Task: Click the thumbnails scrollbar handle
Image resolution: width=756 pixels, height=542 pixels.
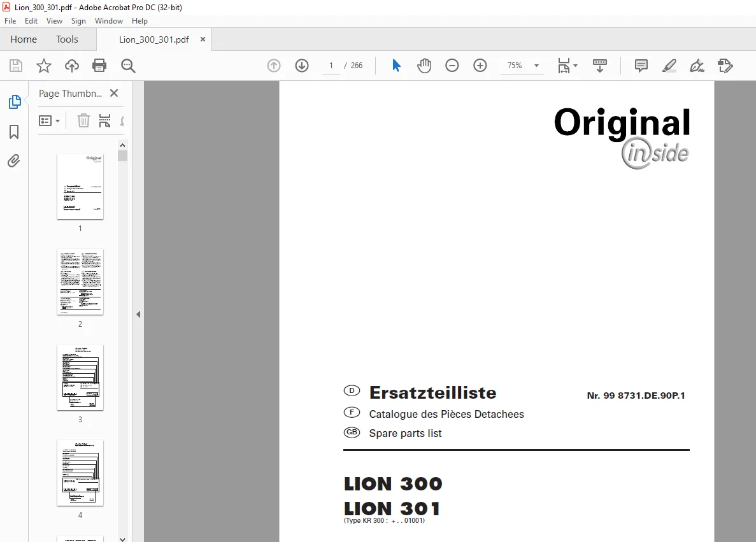Action: [x=122, y=156]
